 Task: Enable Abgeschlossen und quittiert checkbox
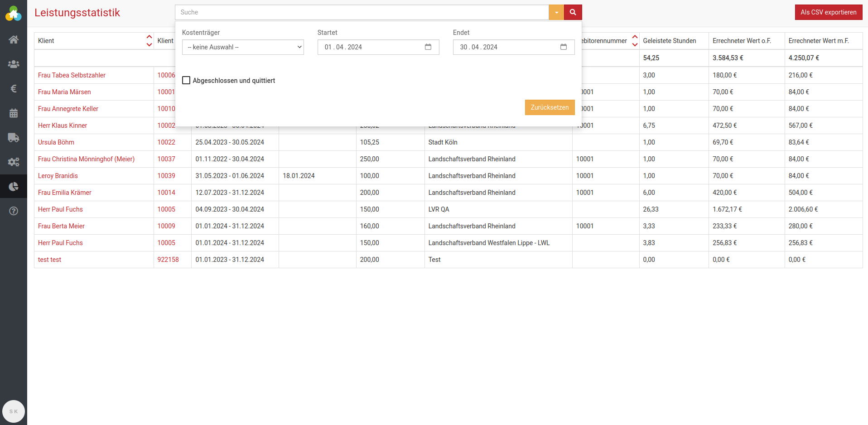point(186,81)
